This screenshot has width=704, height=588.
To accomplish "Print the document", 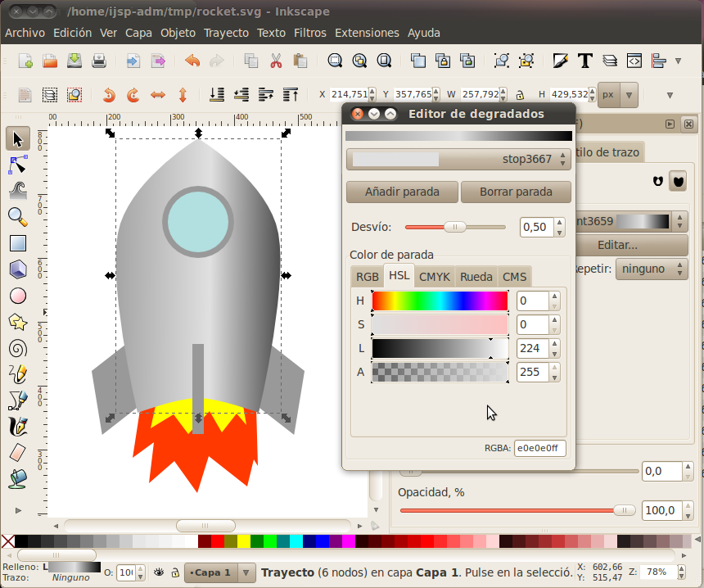I will click(x=99, y=61).
